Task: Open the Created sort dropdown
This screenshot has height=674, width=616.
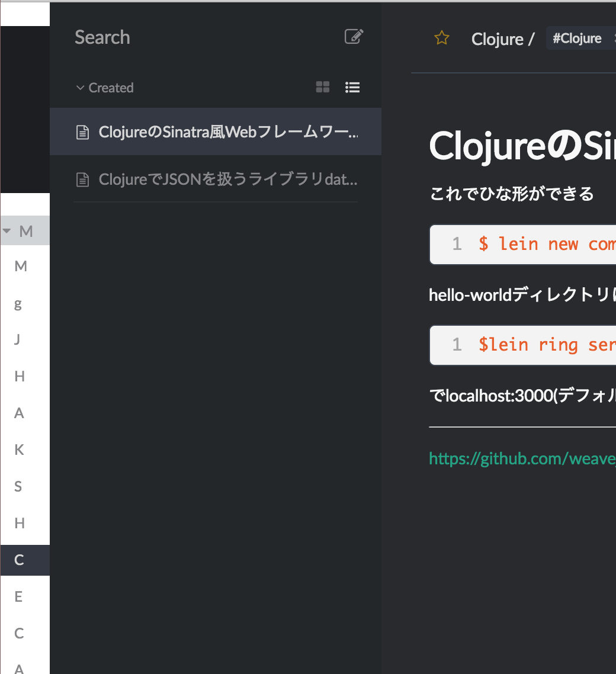Action: (105, 88)
